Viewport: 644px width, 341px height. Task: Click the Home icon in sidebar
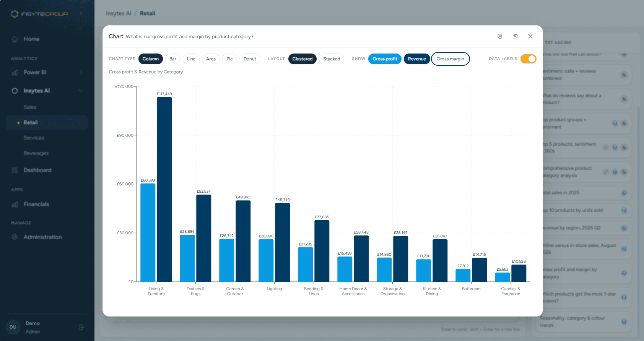[15, 39]
